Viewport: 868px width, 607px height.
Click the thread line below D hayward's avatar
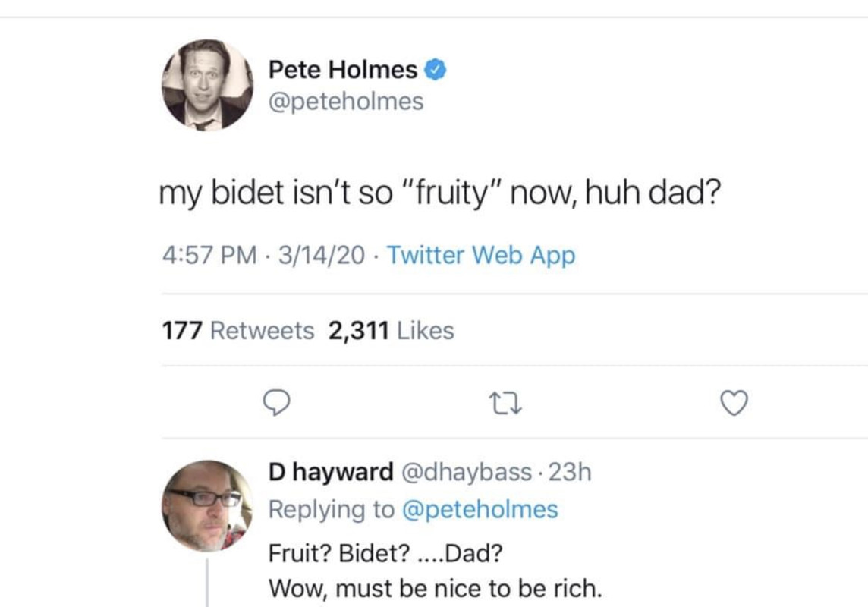point(207,583)
